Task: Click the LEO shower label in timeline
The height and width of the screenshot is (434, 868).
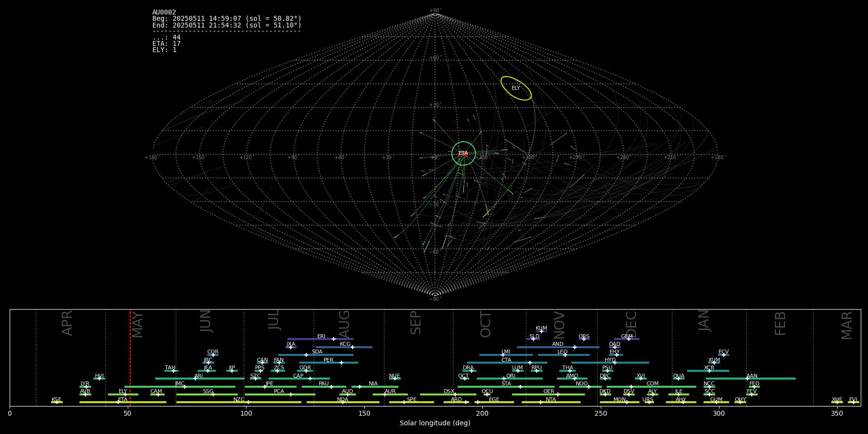Action: (563, 352)
